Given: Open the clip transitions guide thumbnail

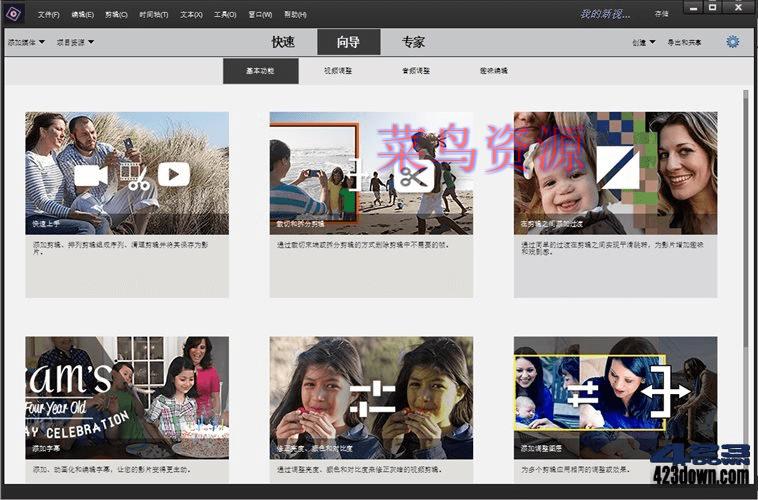Looking at the screenshot, I should [615, 173].
